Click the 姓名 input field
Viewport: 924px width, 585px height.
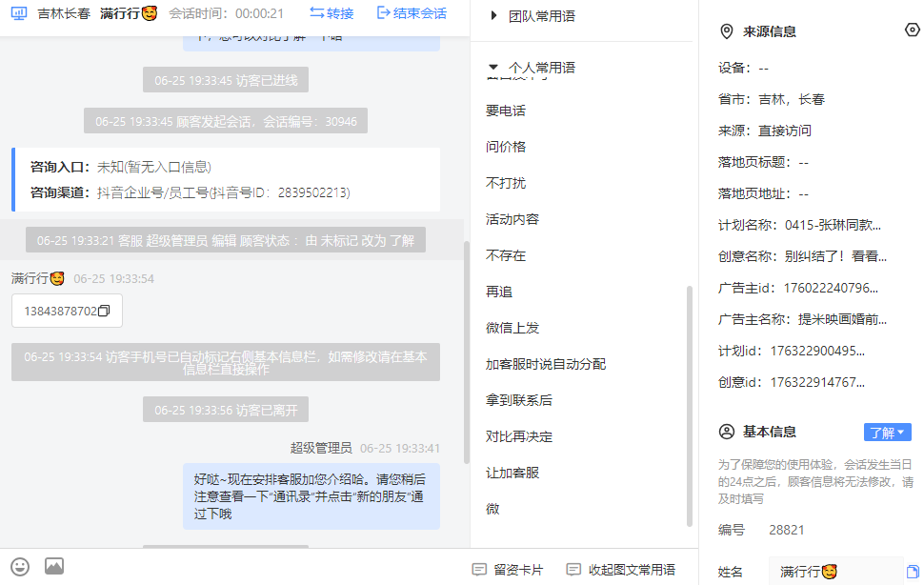835,572
